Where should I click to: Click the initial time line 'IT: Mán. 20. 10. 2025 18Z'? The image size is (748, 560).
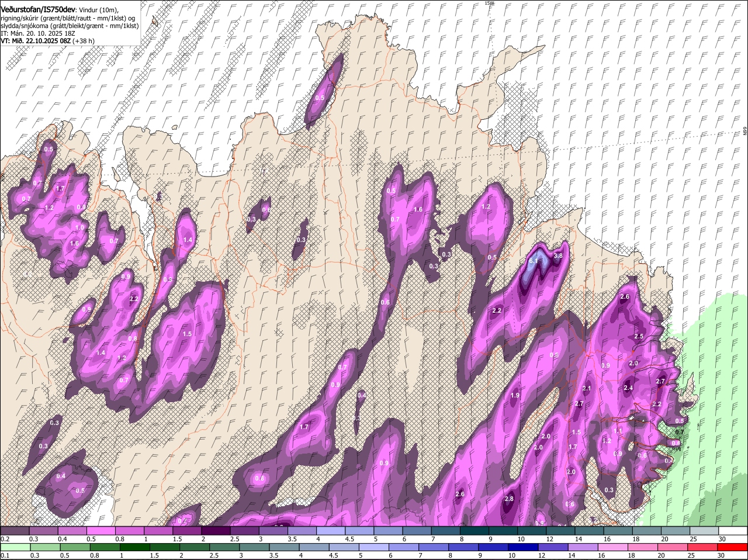pos(38,33)
